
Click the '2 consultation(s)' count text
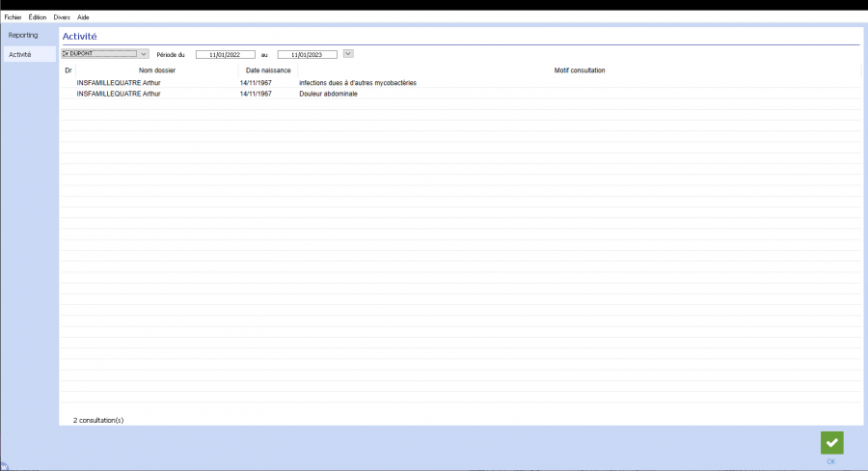pos(98,420)
